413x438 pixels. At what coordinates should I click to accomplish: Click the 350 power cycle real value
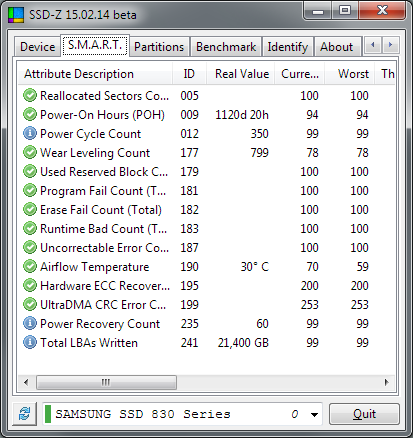tap(259, 134)
